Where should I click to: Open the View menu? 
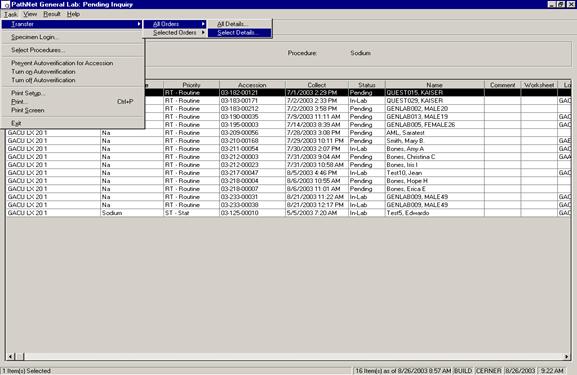30,14
